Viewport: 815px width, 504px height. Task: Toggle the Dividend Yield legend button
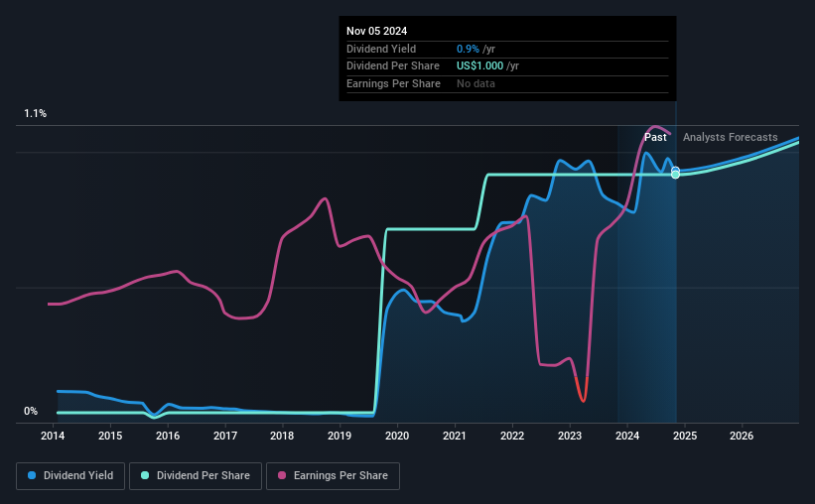pyautogui.click(x=70, y=476)
